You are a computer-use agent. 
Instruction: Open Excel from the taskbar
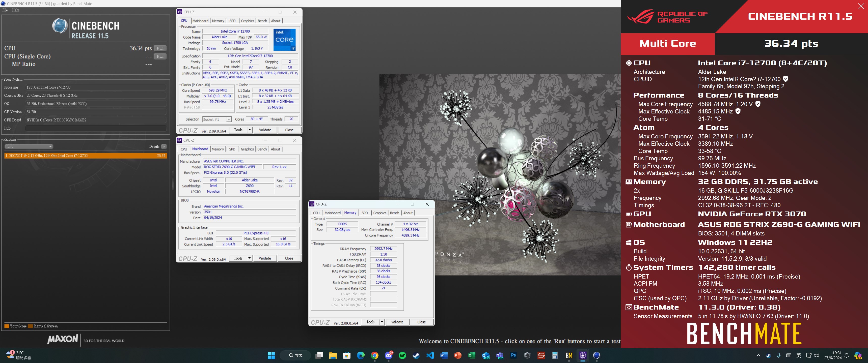point(471,356)
